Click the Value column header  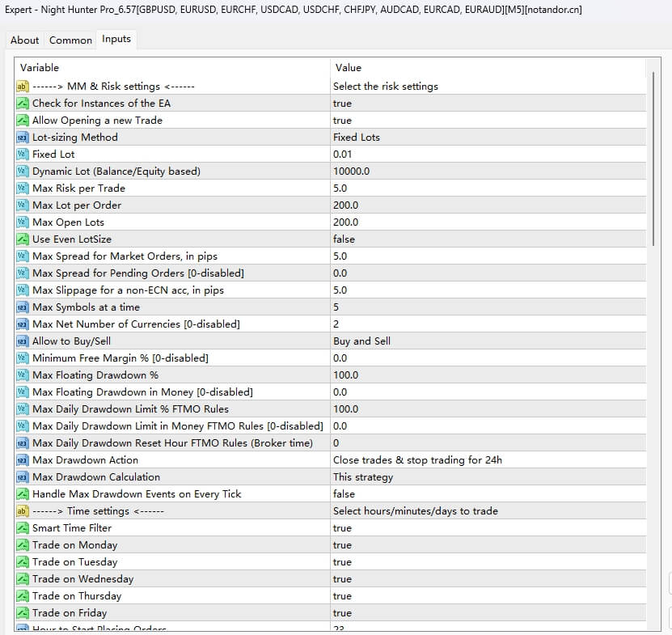point(488,68)
